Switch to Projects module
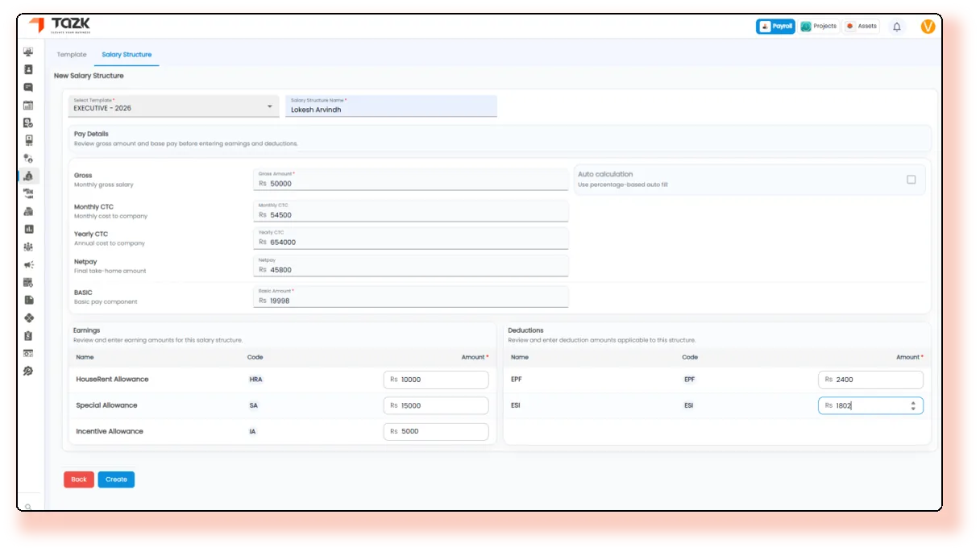This screenshot has width=980, height=552. [819, 27]
